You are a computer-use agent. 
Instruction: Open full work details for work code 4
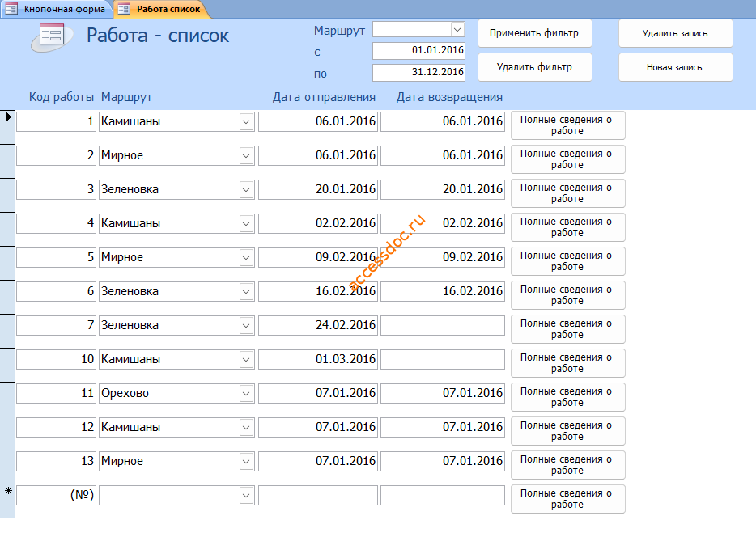[x=568, y=227]
